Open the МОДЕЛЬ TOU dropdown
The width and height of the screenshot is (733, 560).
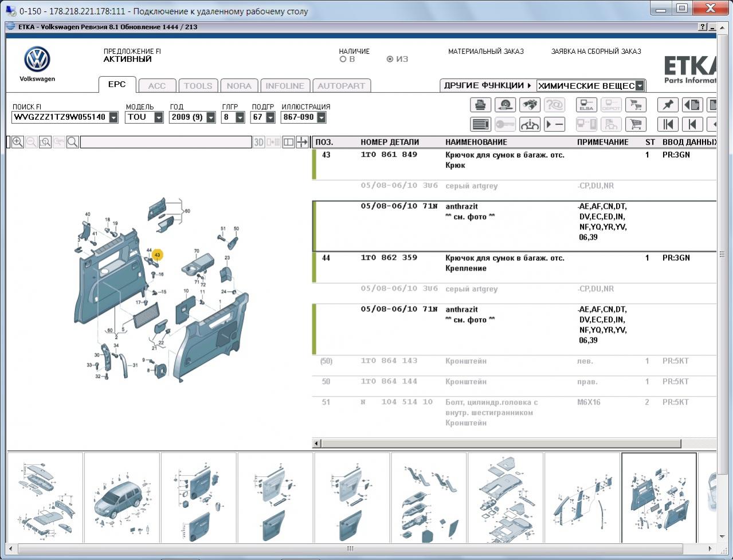(x=159, y=118)
